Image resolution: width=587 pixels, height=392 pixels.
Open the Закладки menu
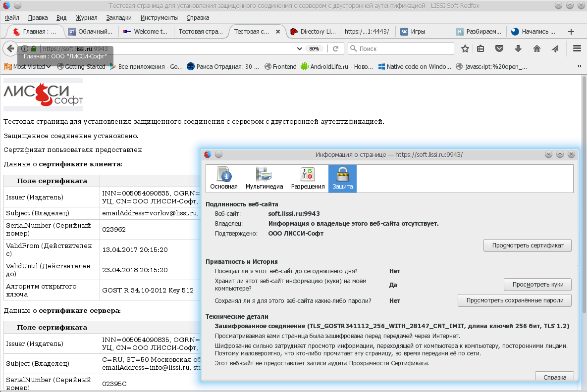click(x=119, y=18)
